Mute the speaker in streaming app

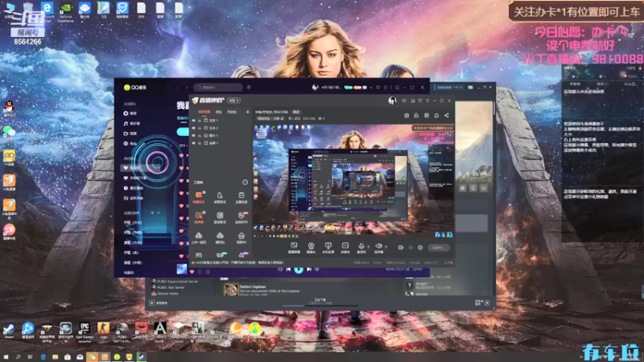coord(378,248)
